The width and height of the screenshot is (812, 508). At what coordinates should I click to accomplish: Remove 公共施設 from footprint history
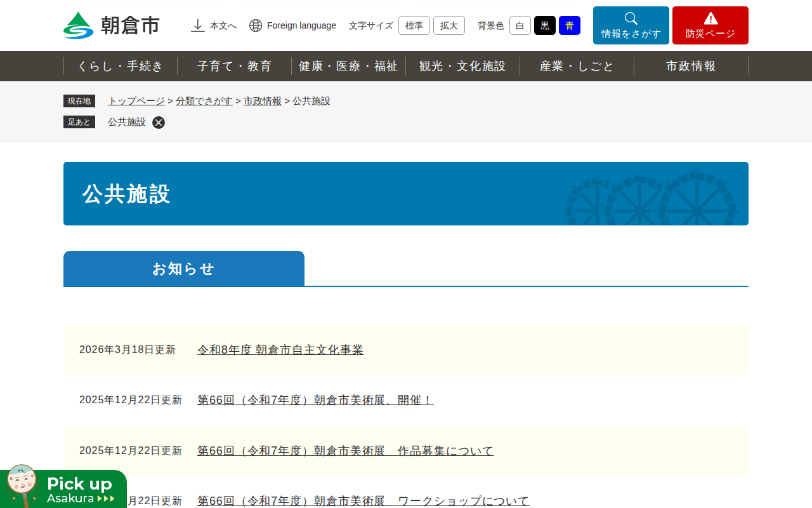(x=159, y=123)
